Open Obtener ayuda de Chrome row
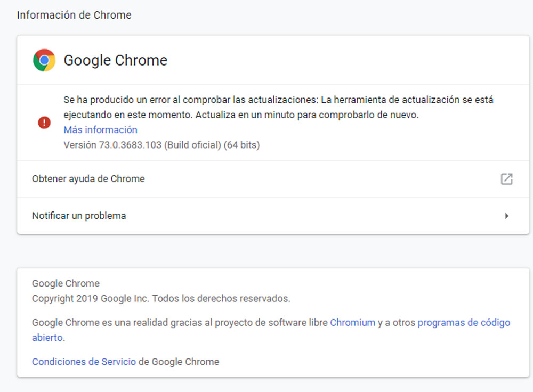Screen dimensions: 533x392 pyautogui.click(x=273, y=179)
